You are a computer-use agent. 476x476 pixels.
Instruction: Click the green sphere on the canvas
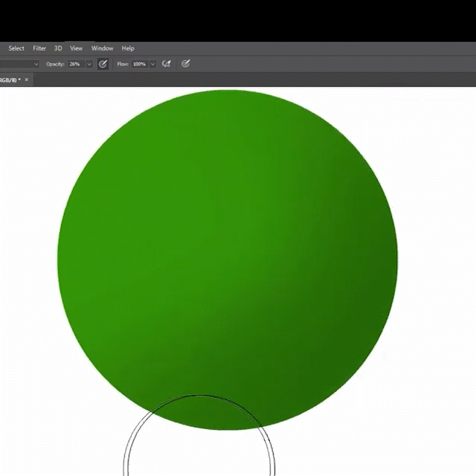[228, 260]
